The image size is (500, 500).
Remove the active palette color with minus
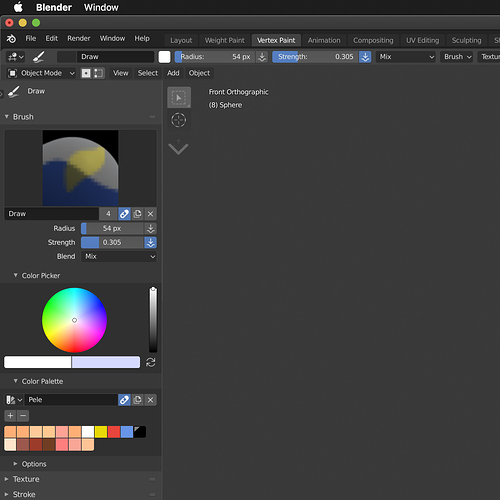pyautogui.click(x=23, y=416)
